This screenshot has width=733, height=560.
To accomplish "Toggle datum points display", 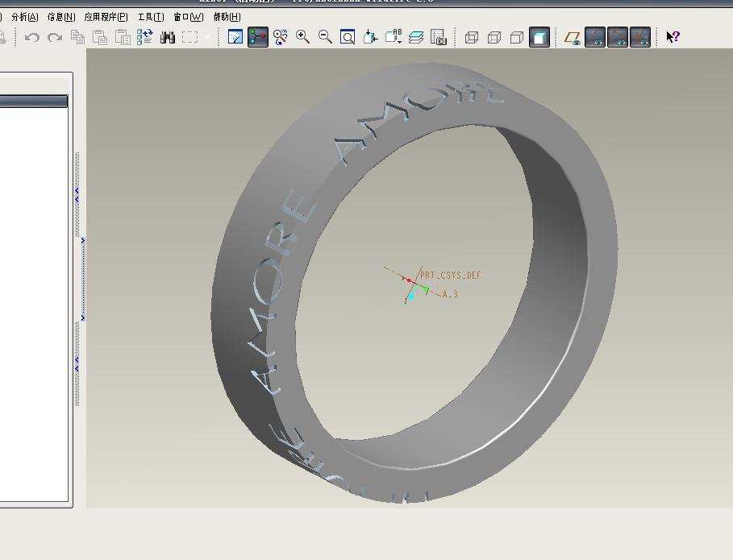I will click(x=618, y=37).
